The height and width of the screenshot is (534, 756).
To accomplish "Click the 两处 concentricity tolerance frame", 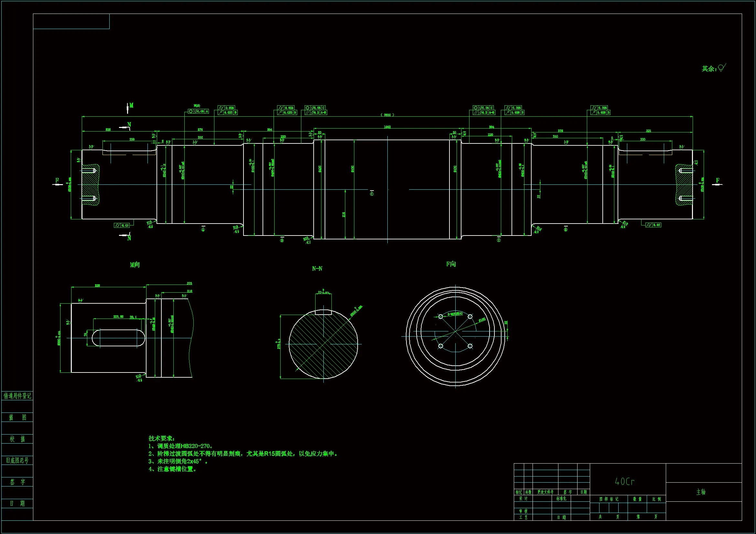I will click(199, 111).
